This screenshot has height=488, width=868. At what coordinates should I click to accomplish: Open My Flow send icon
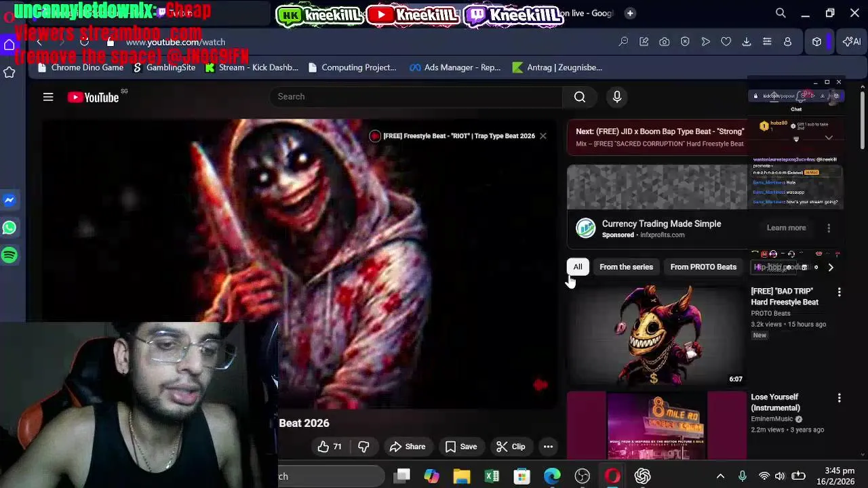pos(705,42)
